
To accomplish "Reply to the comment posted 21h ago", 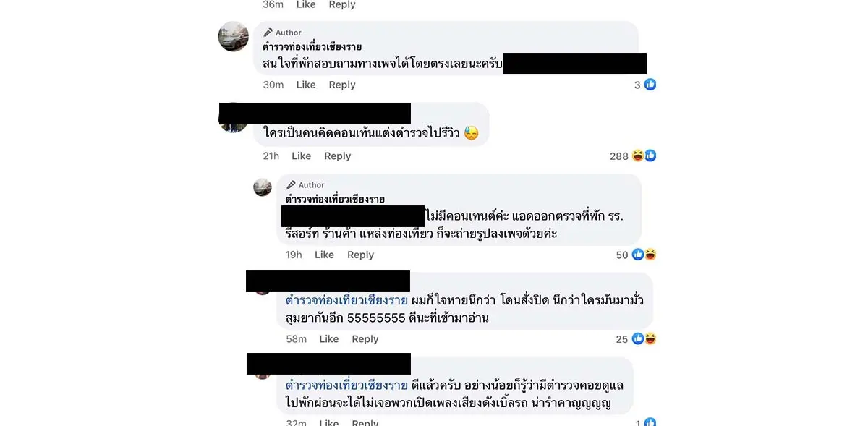I will tap(337, 156).
